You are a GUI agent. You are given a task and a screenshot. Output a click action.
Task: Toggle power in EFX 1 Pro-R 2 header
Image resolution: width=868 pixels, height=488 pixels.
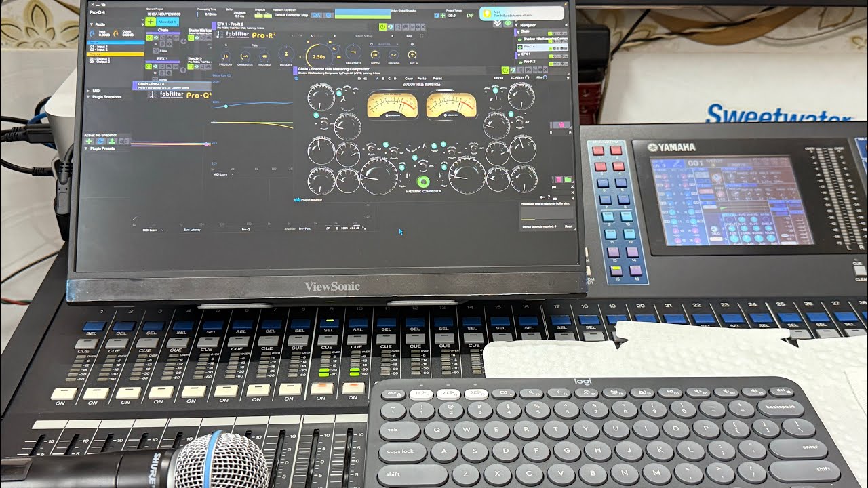coord(382,27)
